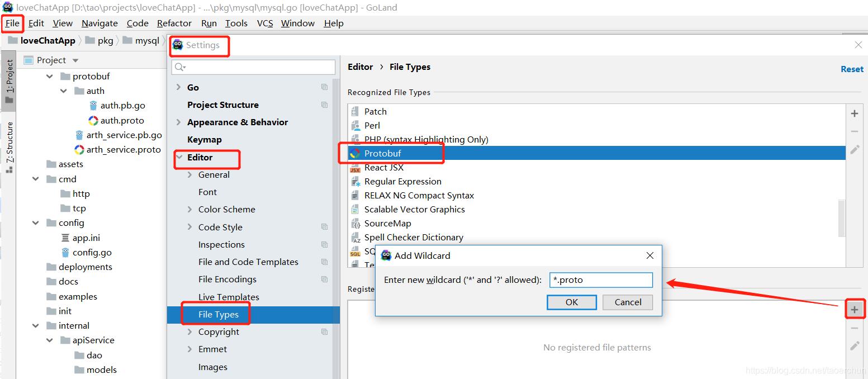Screen dimensions: 868x379
Task: Click the add file pattern plus icon
Action: [855, 309]
